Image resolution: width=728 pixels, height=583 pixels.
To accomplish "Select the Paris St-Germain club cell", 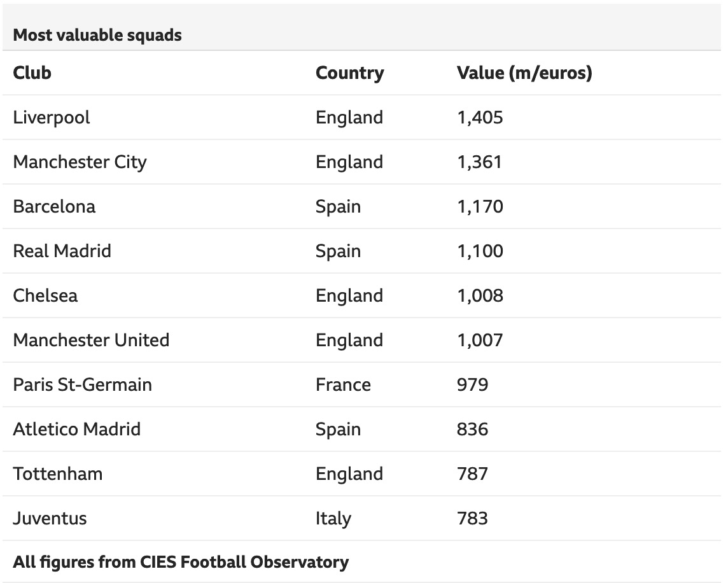I will [82, 384].
